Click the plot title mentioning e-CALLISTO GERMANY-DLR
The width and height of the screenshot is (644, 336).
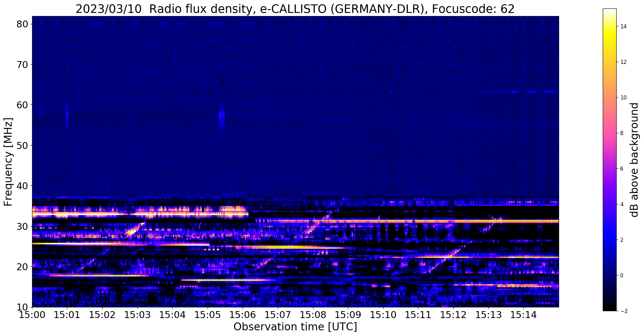(295, 9)
